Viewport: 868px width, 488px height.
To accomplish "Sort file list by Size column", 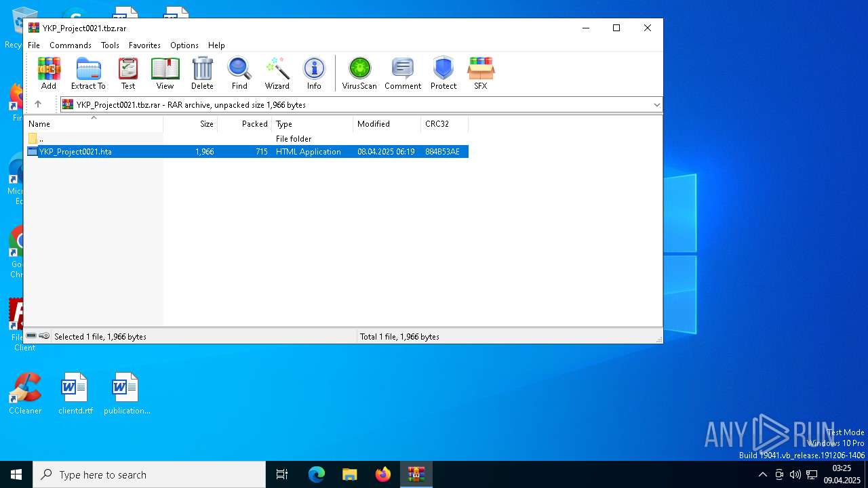I will (191, 124).
